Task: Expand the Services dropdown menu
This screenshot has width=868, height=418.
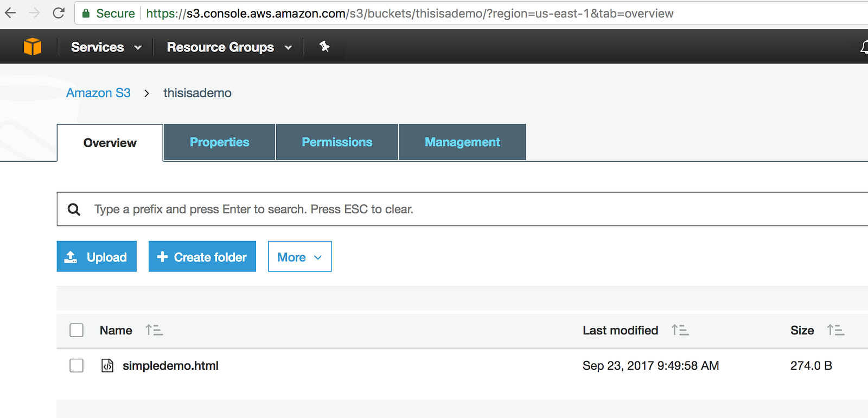Action: 106,47
